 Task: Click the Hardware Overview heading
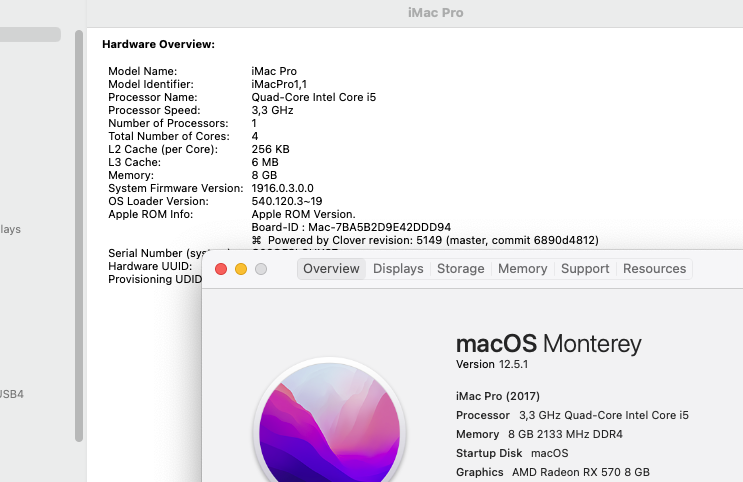(x=158, y=44)
